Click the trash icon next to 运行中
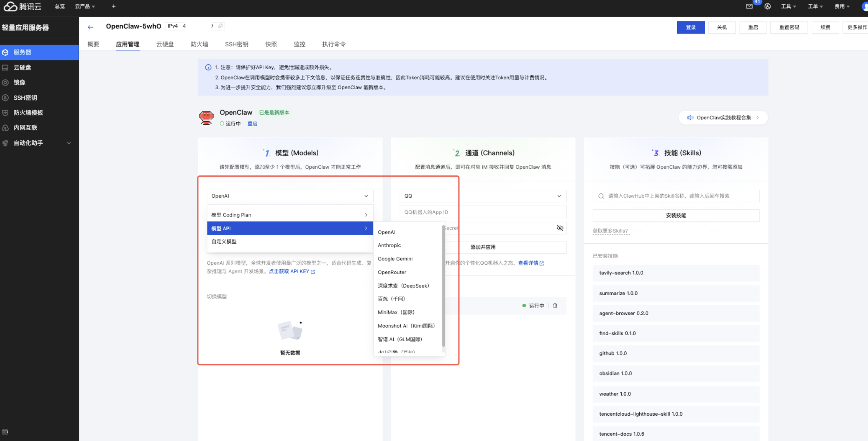 point(555,306)
